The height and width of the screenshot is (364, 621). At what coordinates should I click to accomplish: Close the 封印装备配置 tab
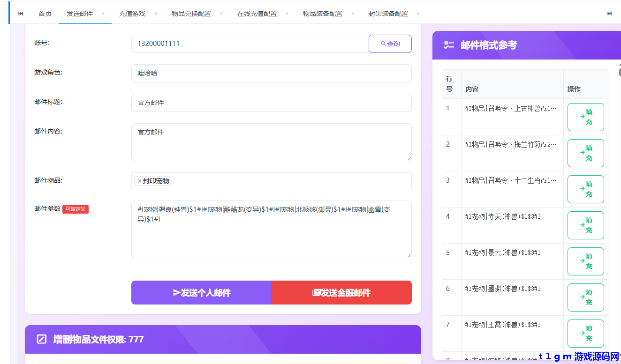click(417, 13)
